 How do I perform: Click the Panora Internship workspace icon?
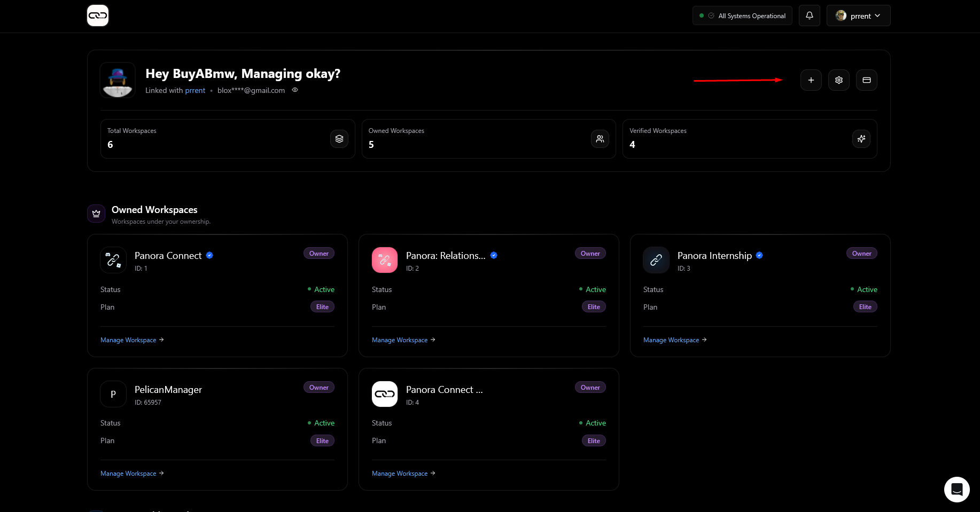click(x=656, y=260)
